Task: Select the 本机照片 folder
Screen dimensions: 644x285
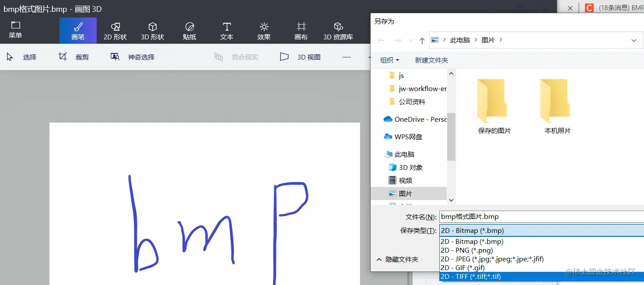Action: tap(557, 106)
